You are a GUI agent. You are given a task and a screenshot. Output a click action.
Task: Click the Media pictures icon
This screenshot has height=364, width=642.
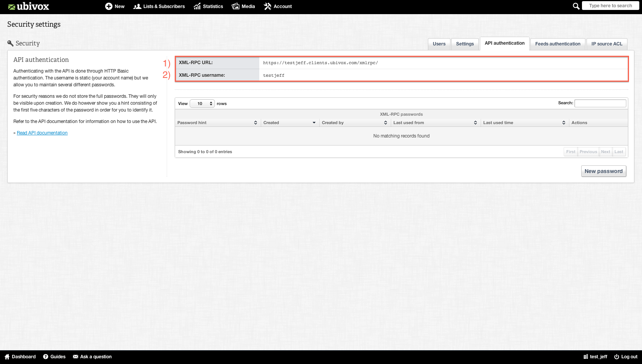click(x=236, y=6)
